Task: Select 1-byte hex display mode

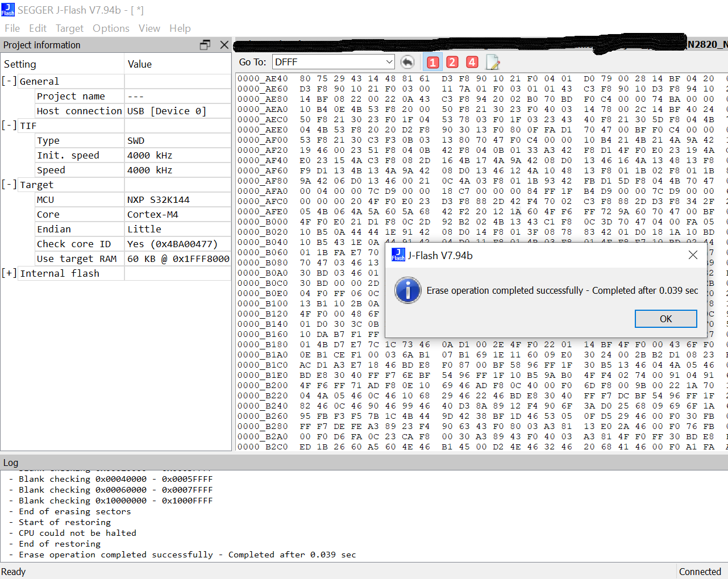Action: tap(432, 62)
